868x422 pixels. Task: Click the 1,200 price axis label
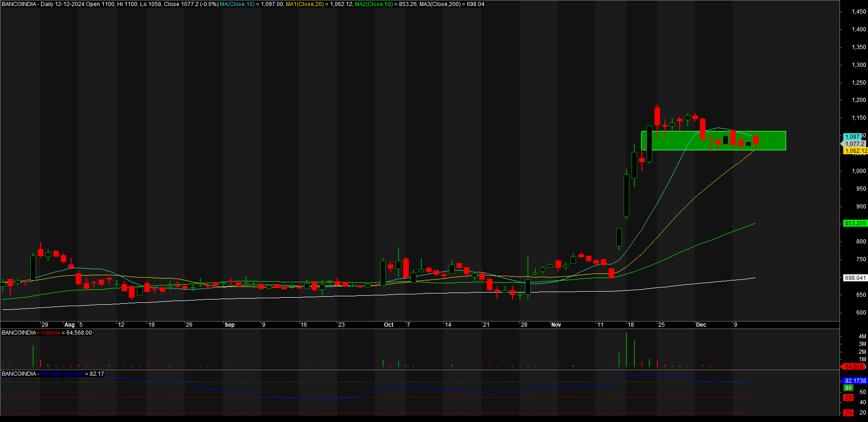pyautogui.click(x=859, y=100)
